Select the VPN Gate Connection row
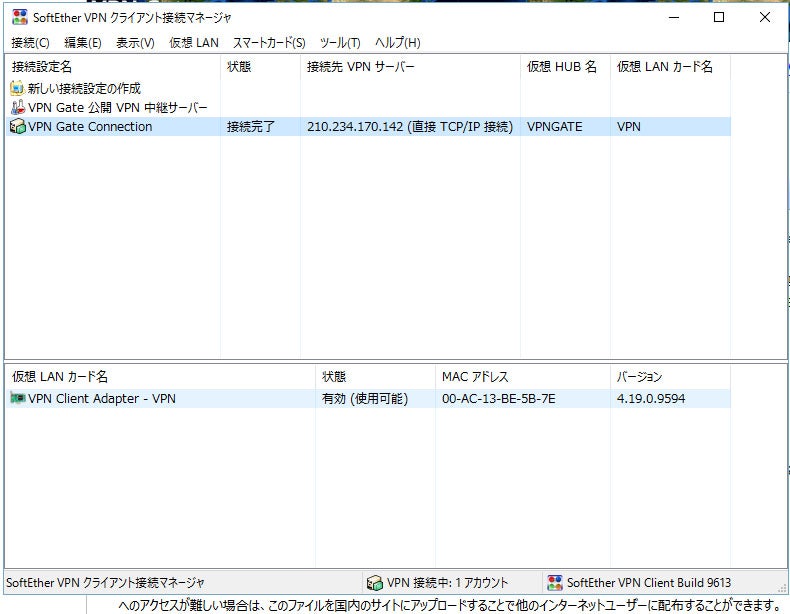This screenshot has height=614, width=790. click(368, 126)
